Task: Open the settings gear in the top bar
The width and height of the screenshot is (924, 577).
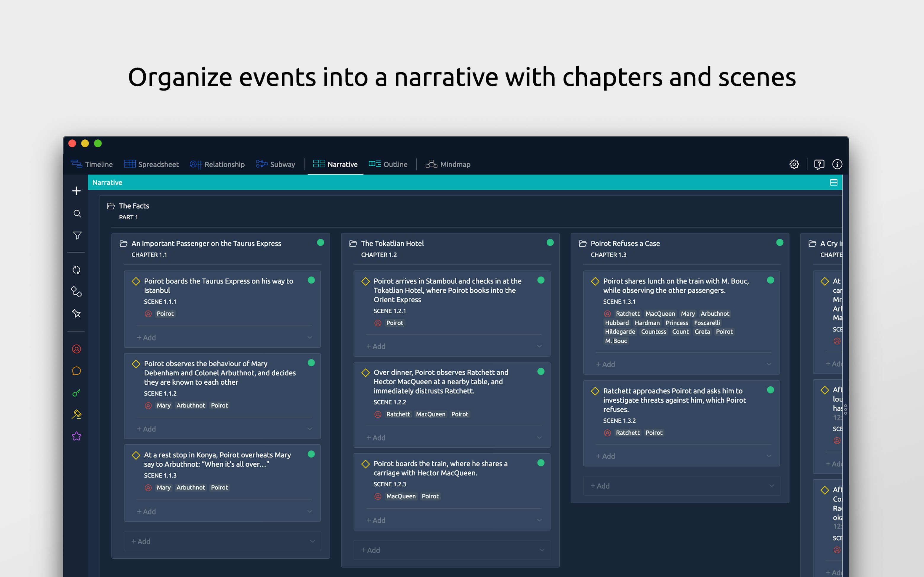Action: pyautogui.click(x=794, y=164)
